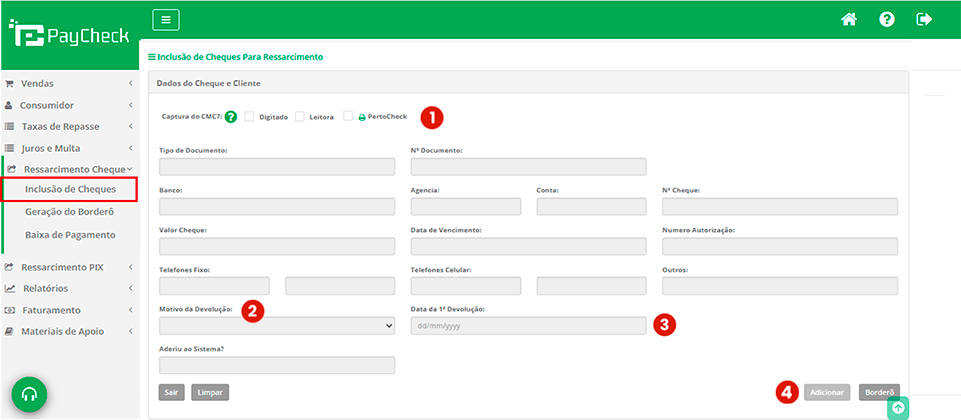Check the PertoCheck checkbox
Viewport: 961px width, 420px height.
pyautogui.click(x=348, y=116)
